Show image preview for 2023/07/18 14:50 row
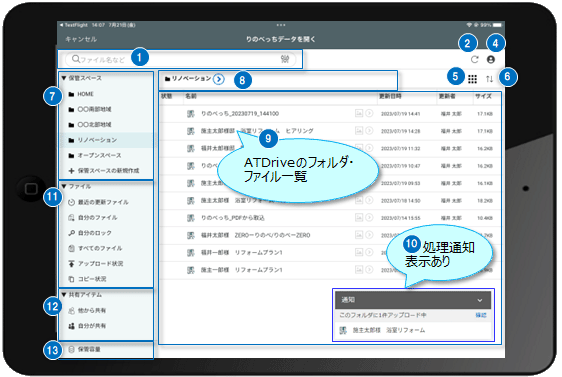 point(359,200)
